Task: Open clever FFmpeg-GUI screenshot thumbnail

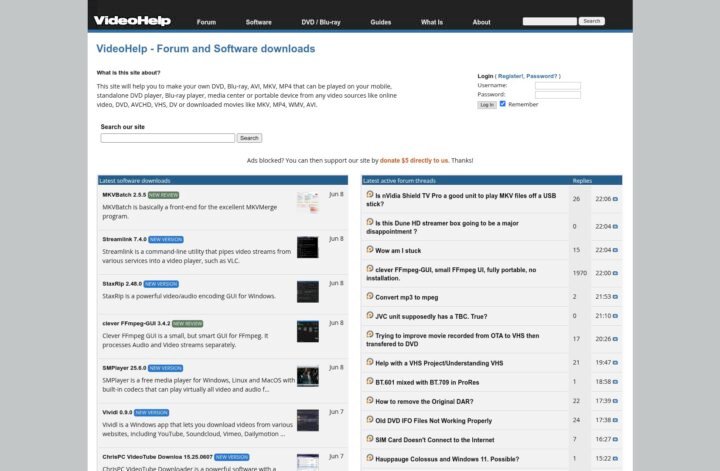Action: pyautogui.click(x=308, y=331)
